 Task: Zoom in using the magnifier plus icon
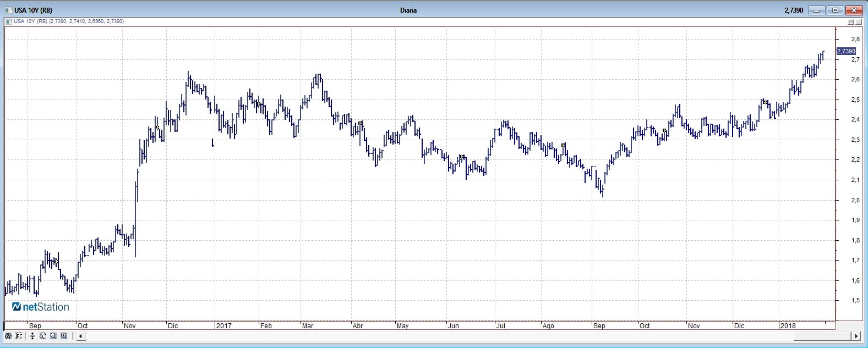pyautogui.click(x=64, y=336)
